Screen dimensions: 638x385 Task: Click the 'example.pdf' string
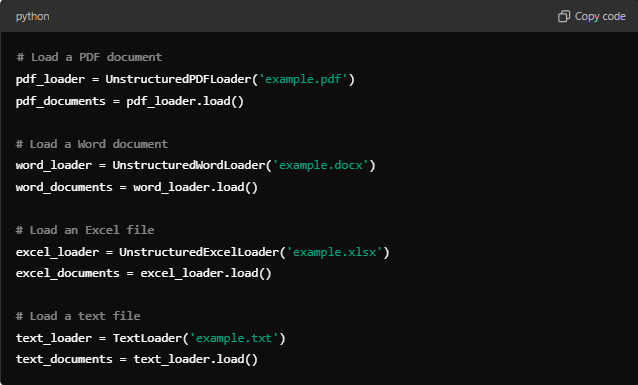303,79
